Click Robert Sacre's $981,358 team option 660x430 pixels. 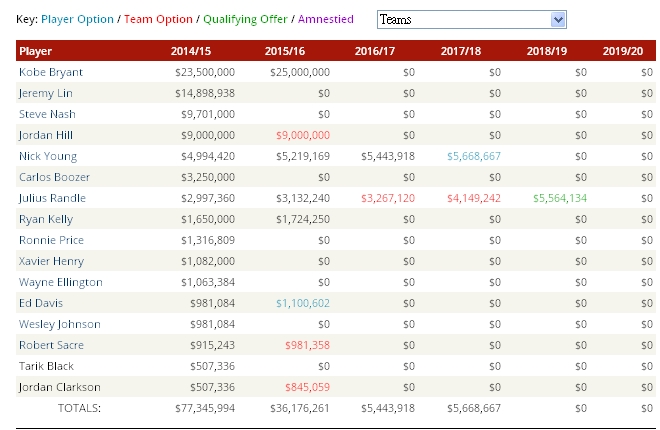(308, 345)
